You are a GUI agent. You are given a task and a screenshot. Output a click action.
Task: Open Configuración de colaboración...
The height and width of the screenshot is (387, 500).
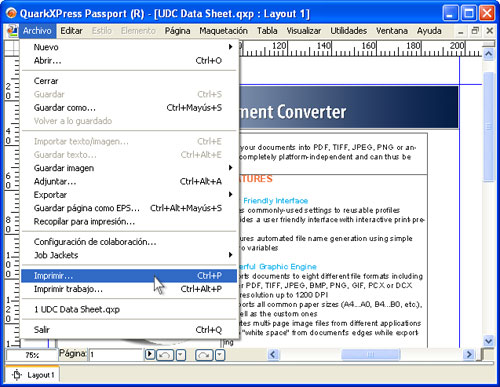pyautogui.click(x=129, y=242)
